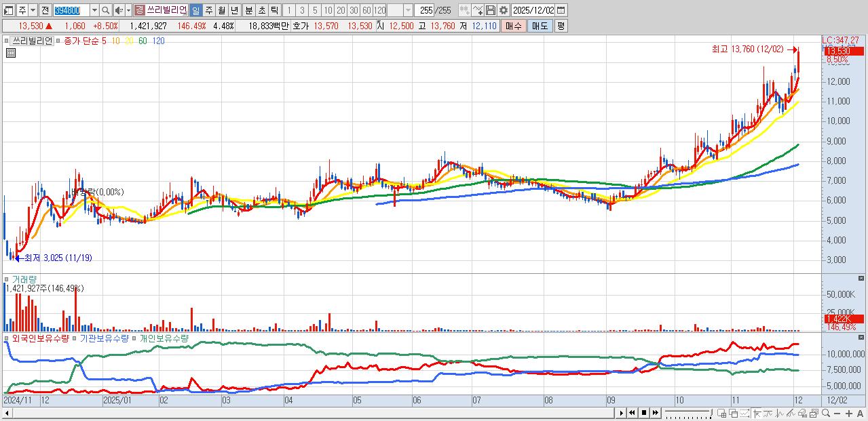Open the calendar date picker icon

[562, 10]
